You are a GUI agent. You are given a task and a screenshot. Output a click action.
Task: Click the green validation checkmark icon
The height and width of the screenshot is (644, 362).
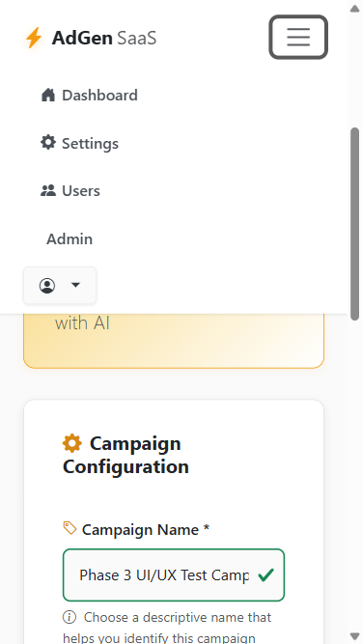(266, 575)
